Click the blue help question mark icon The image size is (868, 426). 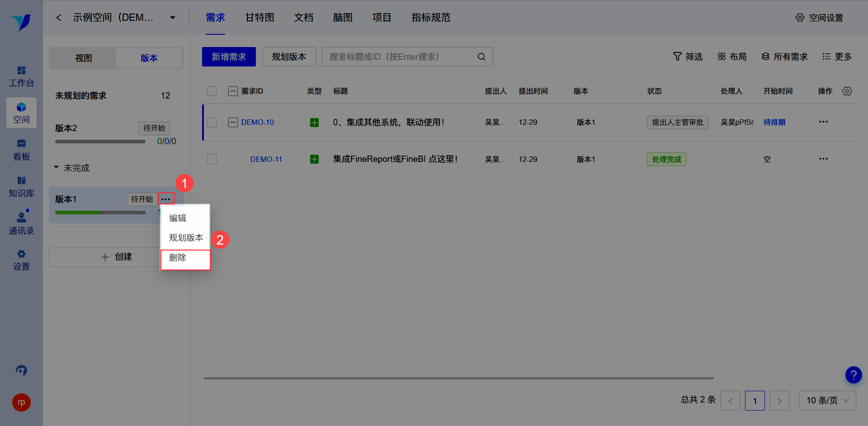click(x=854, y=375)
